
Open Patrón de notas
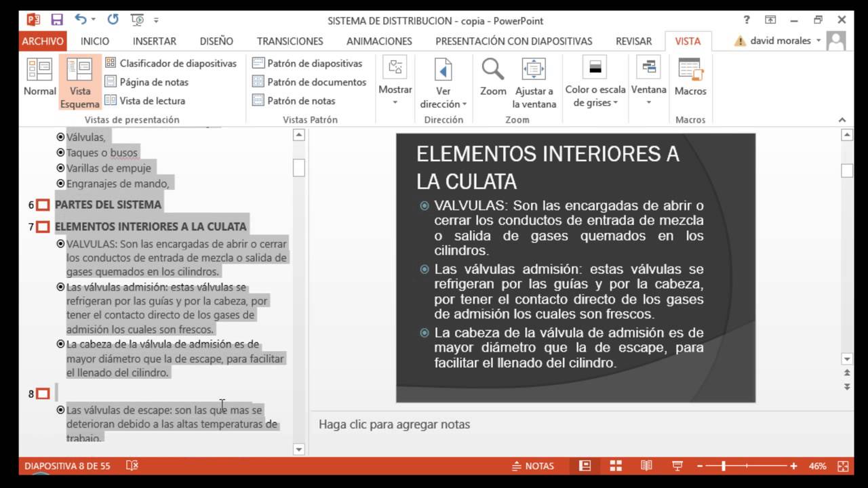tap(294, 100)
